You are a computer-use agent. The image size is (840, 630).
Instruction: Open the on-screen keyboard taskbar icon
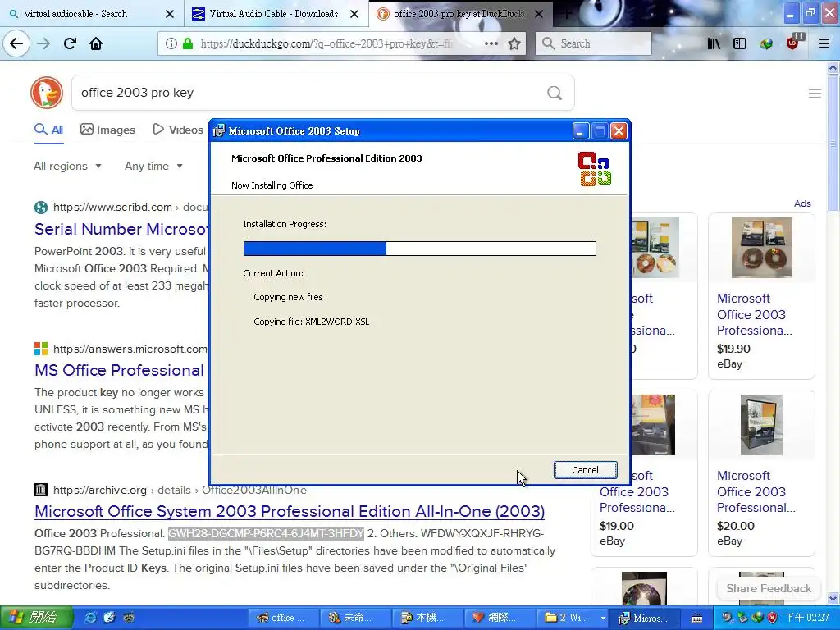tap(697, 618)
